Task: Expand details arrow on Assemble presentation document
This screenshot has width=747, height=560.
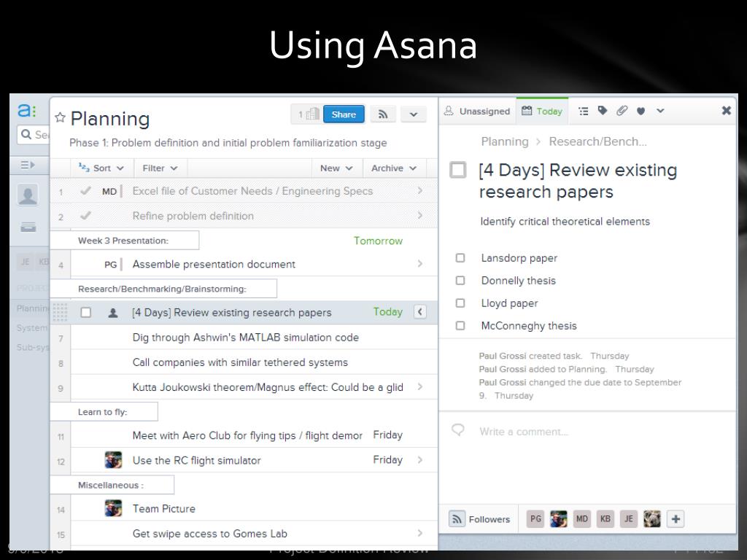Action: 419,263
